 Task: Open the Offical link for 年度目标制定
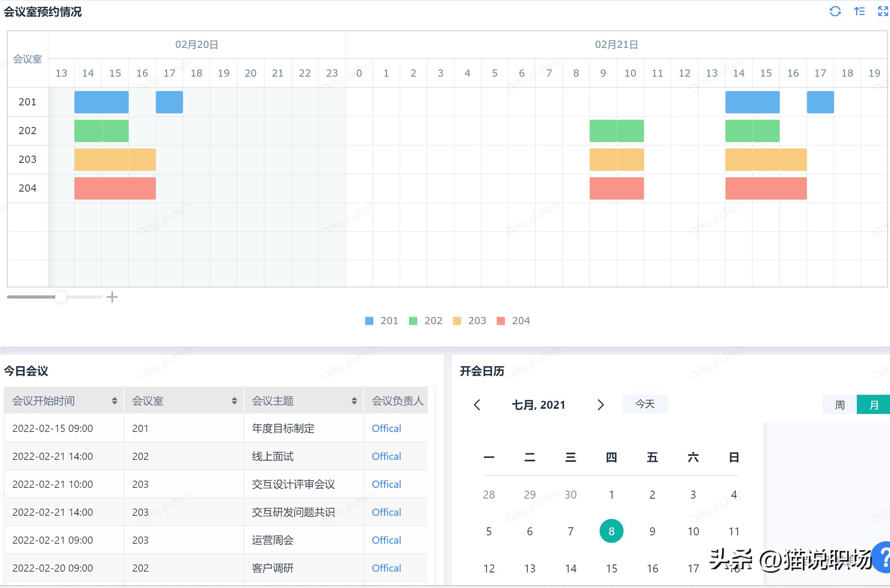tap(386, 428)
